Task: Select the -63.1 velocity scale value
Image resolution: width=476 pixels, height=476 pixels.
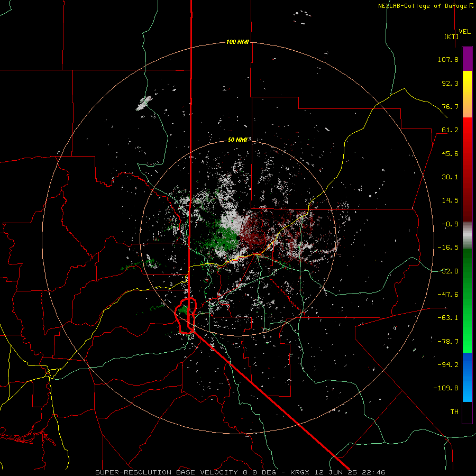Action: pos(448,318)
